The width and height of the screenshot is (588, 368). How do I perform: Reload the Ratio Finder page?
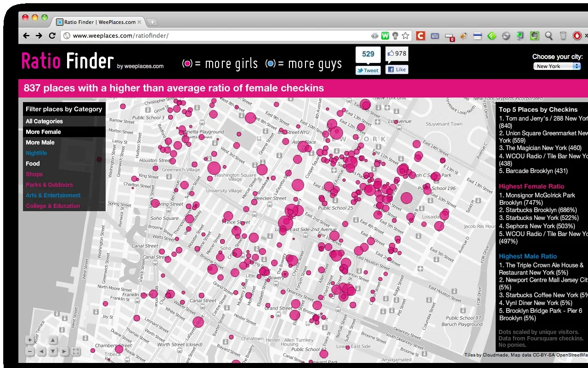click(x=52, y=35)
